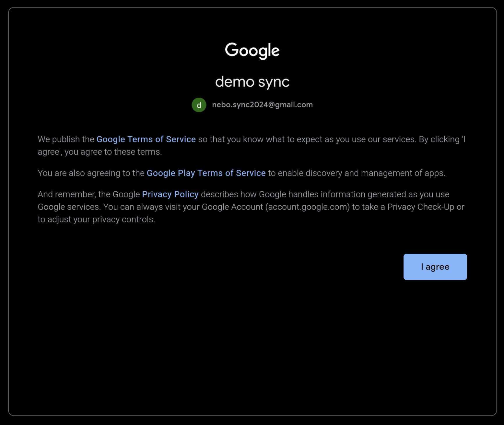This screenshot has width=504, height=425.
Task: Click the green 'd' account avatar
Action: [x=199, y=105]
